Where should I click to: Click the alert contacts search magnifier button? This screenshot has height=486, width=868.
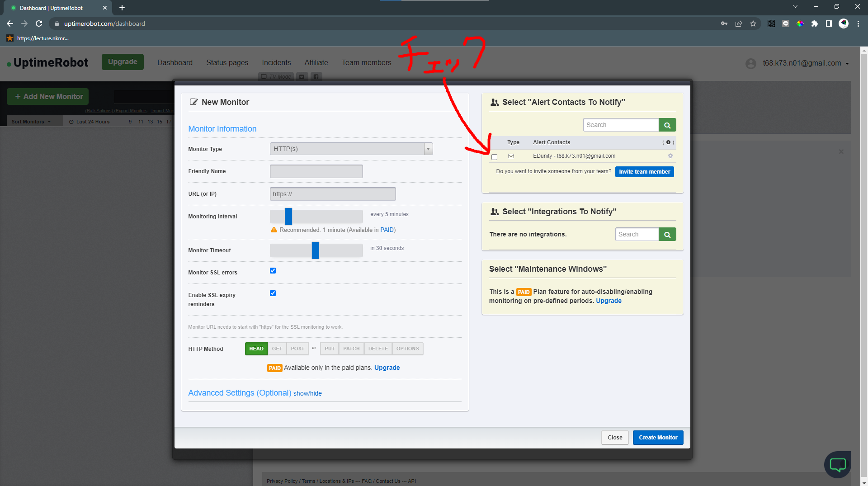tap(667, 125)
